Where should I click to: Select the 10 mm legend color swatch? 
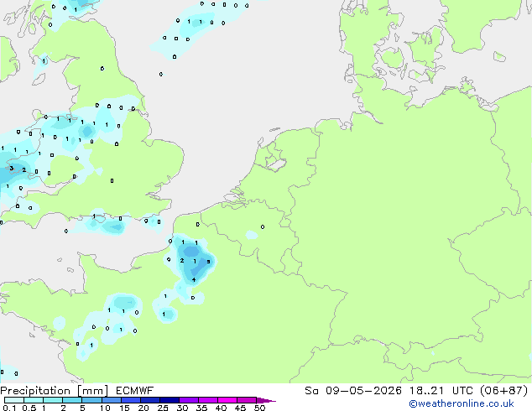(111, 400)
